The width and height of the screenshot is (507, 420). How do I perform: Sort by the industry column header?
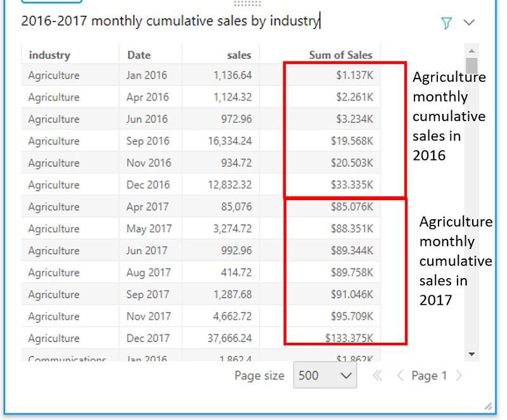point(49,55)
